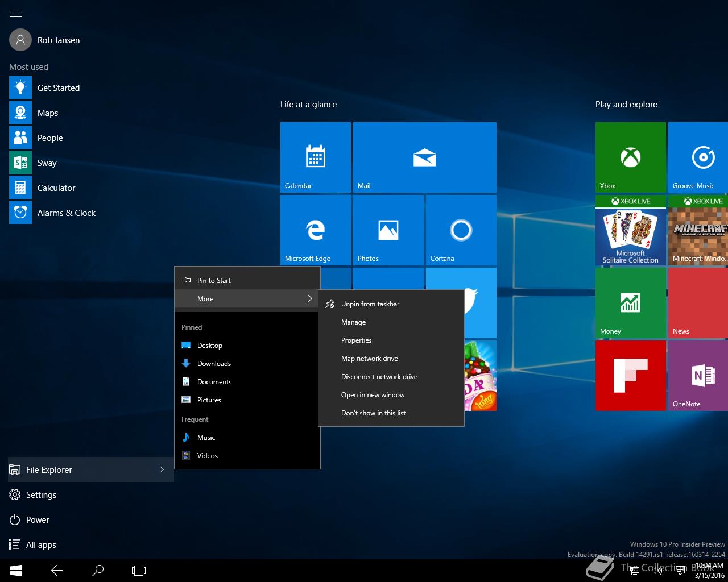Open the Action Center notification icon

680,571
